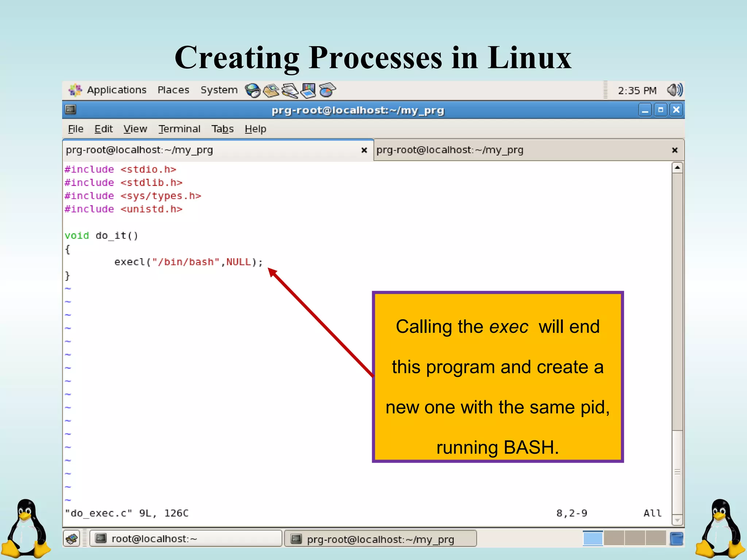Switch to the second prg-root@localhost tab
The image size is (747, 560).
point(529,150)
